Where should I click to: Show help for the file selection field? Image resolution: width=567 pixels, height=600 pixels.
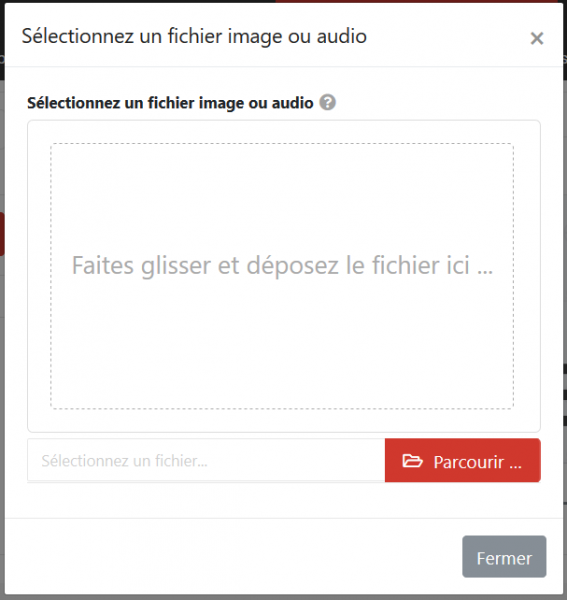(x=327, y=103)
